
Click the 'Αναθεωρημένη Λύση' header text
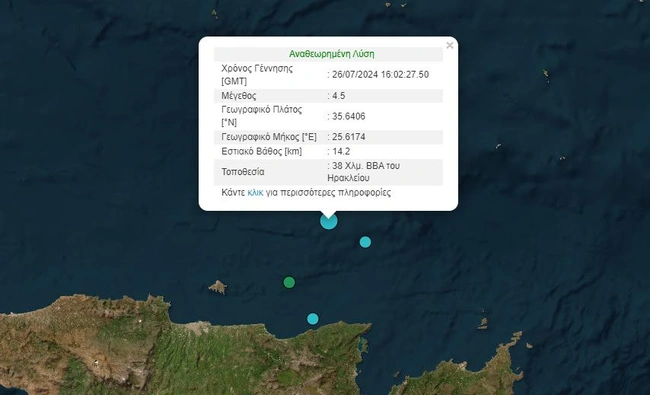[x=332, y=54]
